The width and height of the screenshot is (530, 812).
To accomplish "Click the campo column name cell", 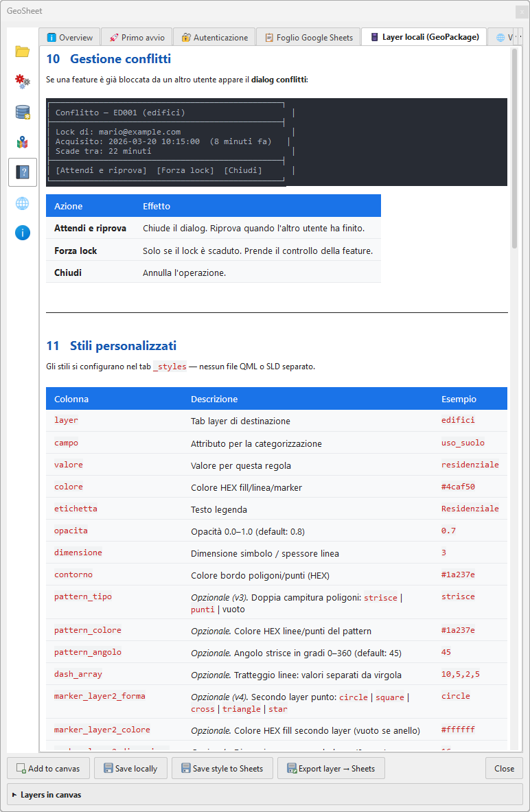I will [67, 443].
